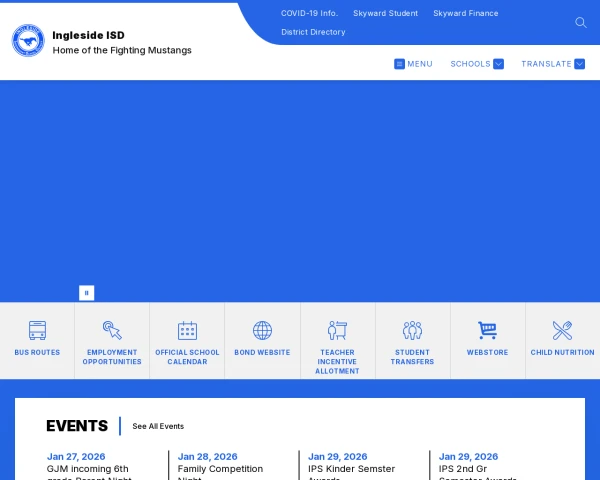Go to COVID-19 Info
Screen dimensions: 600x480
[x=309, y=14]
